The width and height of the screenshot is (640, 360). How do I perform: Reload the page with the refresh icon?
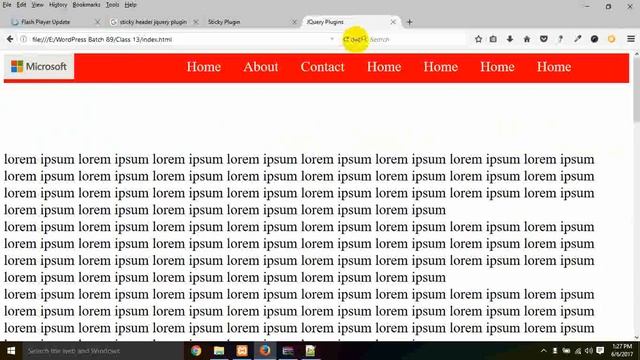coord(346,40)
